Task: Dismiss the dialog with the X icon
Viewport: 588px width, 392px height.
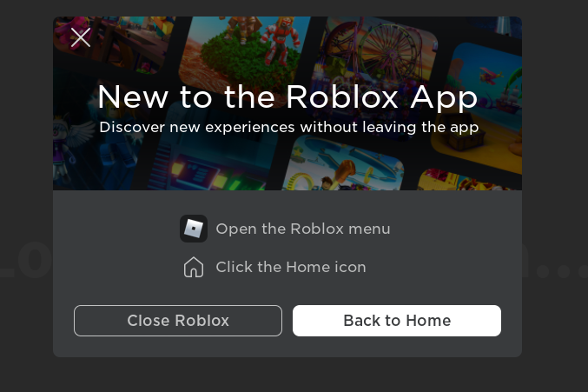Action: click(x=81, y=37)
